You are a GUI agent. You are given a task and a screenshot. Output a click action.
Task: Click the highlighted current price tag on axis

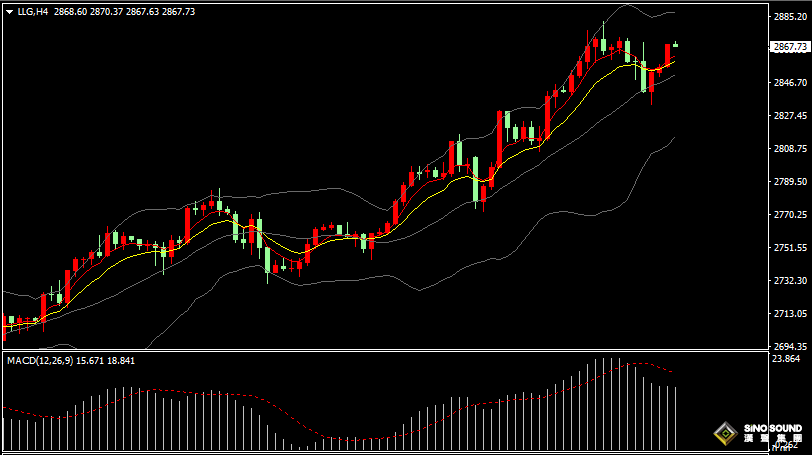pyautogui.click(x=790, y=47)
